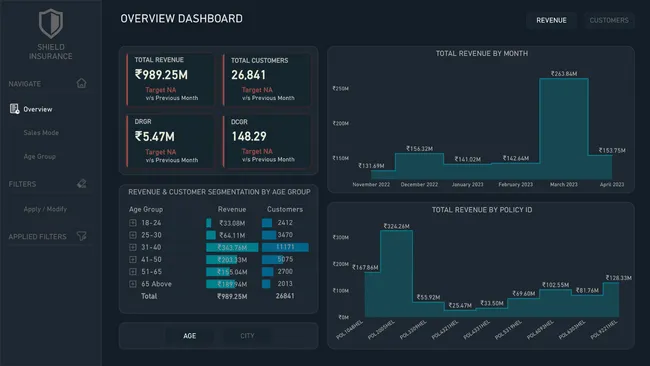This screenshot has width=650, height=366.
Task: Click the Total Revenue By Month title
Action: tap(482, 53)
